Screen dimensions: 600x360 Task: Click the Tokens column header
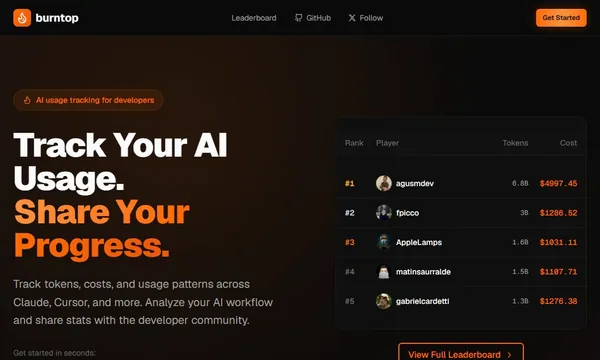[x=515, y=143]
